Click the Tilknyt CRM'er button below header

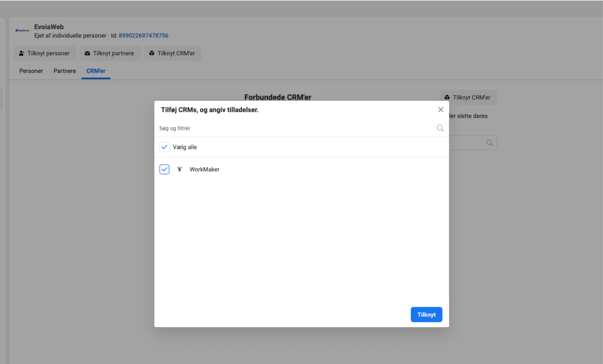(x=173, y=53)
